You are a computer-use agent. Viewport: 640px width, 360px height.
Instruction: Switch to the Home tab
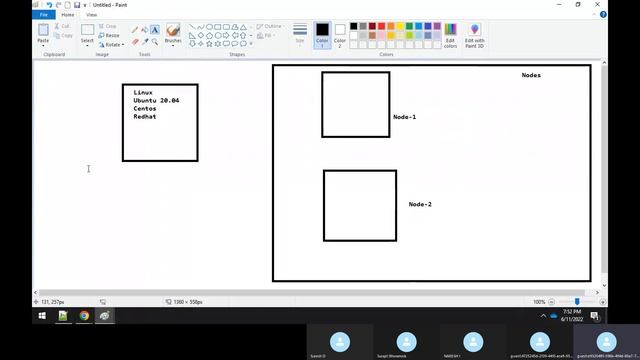point(67,15)
